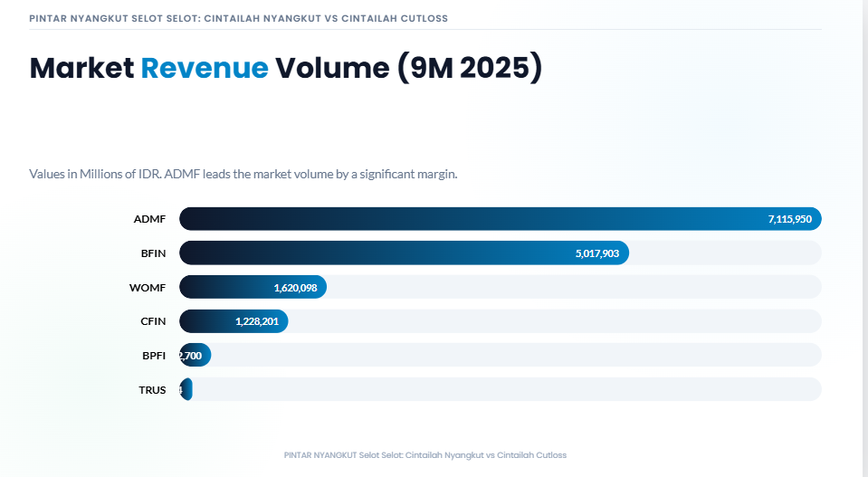Select the CFIN bar showing 1,228,201
The height and width of the screenshot is (477, 868).
(234, 321)
